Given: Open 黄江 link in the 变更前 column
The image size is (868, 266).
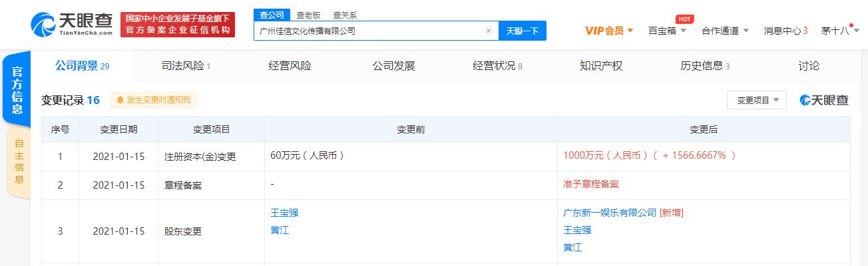Looking at the screenshot, I should point(280,230).
